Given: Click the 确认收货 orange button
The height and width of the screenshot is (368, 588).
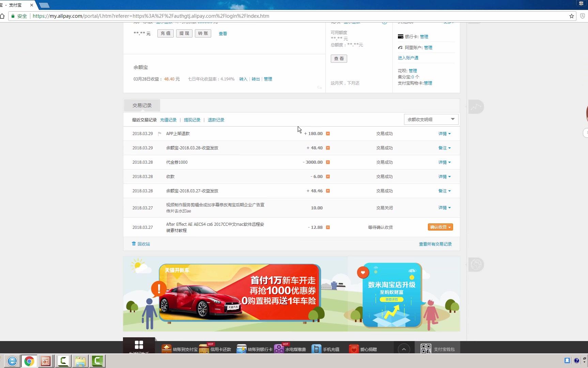Looking at the screenshot, I should (440, 227).
